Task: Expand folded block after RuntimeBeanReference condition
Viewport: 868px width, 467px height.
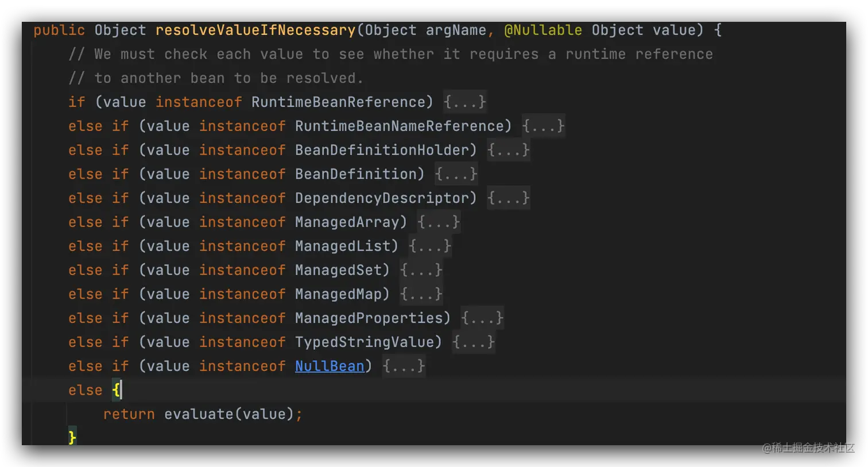Action: 464,102
